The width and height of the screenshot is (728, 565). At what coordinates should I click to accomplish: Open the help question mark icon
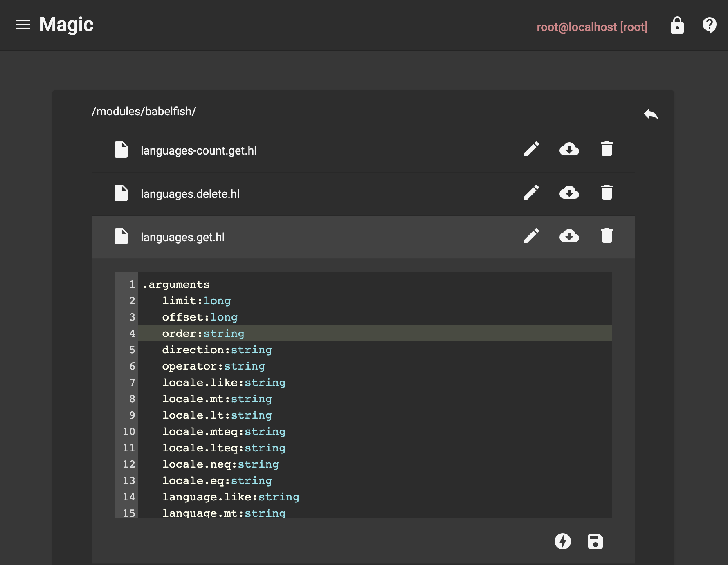point(709,25)
